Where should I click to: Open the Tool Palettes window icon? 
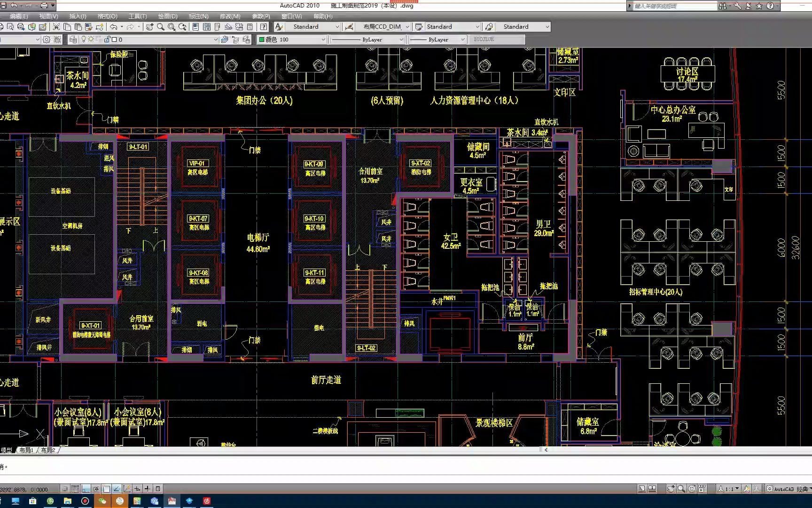pos(218,27)
